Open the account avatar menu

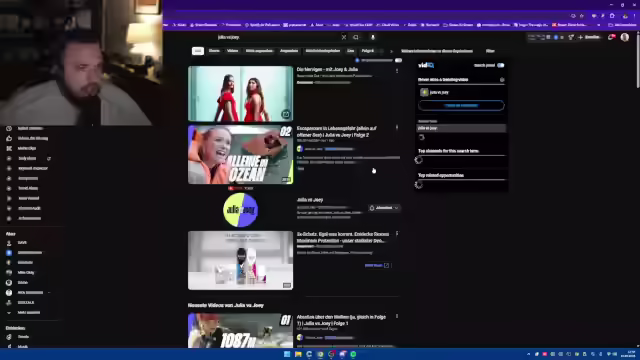click(x=624, y=37)
